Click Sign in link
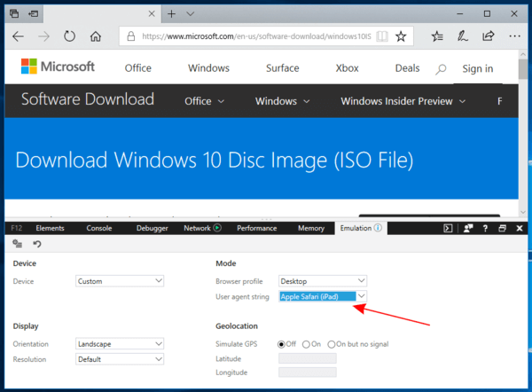The height and width of the screenshot is (392, 532). pyautogui.click(x=478, y=69)
